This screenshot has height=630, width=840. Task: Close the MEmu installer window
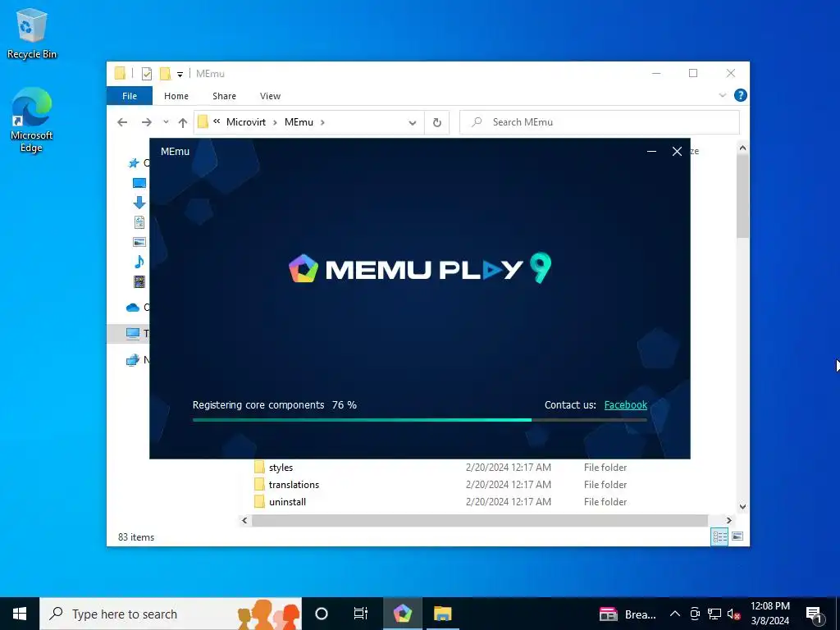677,152
